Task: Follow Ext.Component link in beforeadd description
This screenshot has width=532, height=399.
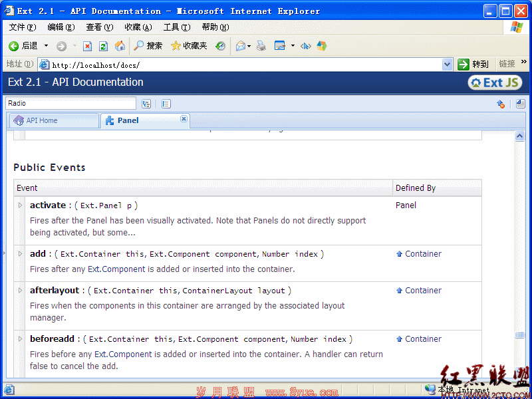Action: [x=123, y=354]
